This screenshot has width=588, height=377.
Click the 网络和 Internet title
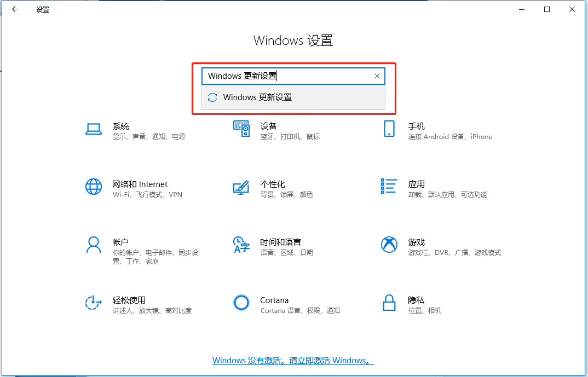point(140,184)
